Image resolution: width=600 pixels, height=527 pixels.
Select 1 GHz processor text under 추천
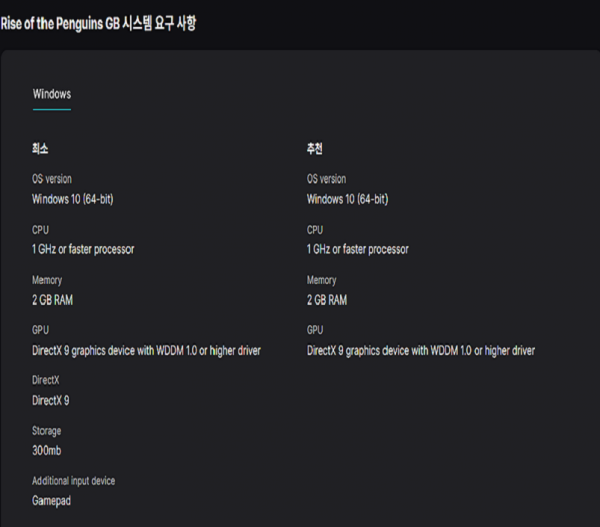tap(357, 249)
